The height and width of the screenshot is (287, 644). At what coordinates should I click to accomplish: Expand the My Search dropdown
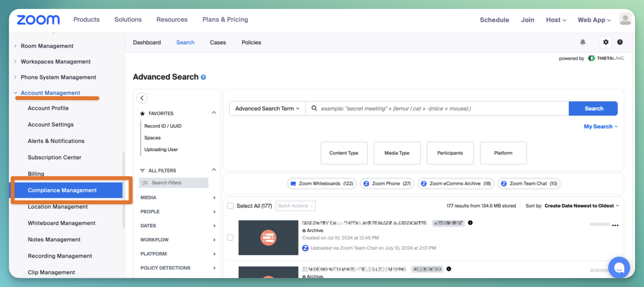(601, 127)
